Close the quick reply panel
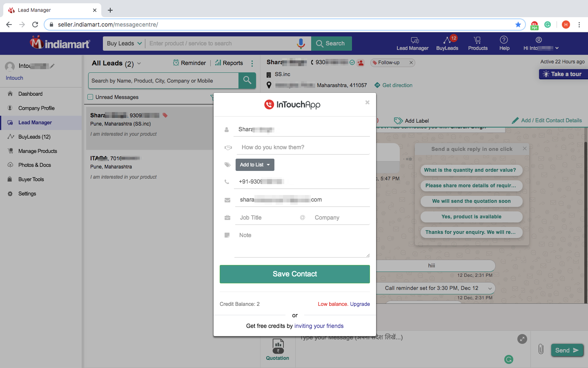Viewport: 588px width, 368px height. [525, 148]
